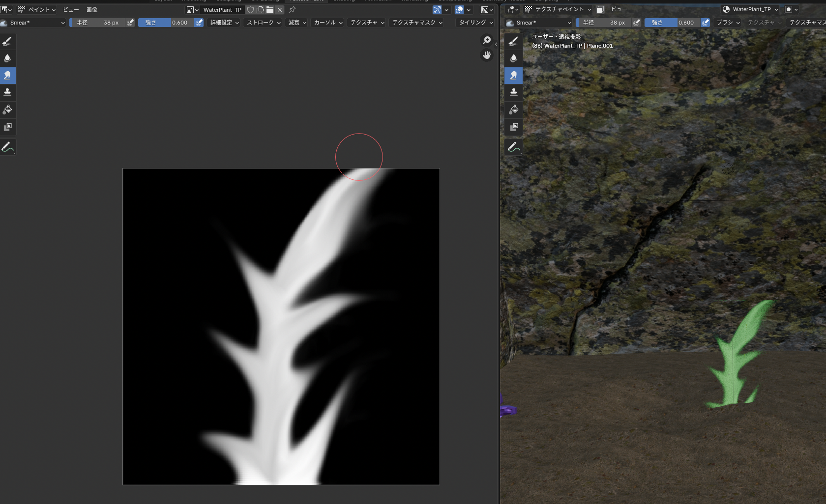Select the Clone stamp tool in 3D viewport
Viewport: 826px width, 504px height.
[514, 93]
